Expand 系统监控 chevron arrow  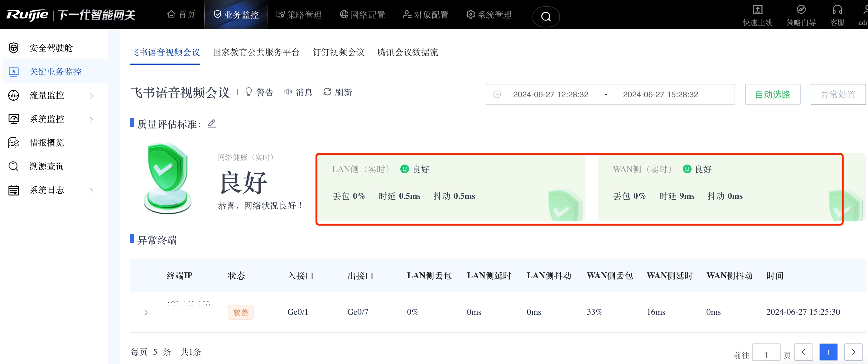(x=91, y=119)
